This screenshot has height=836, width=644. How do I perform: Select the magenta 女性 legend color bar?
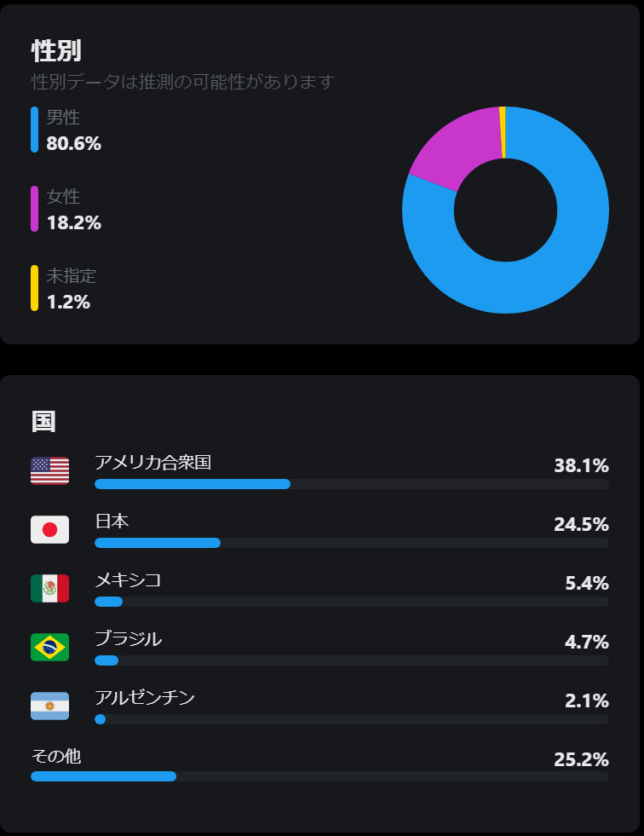pyautogui.click(x=34, y=209)
